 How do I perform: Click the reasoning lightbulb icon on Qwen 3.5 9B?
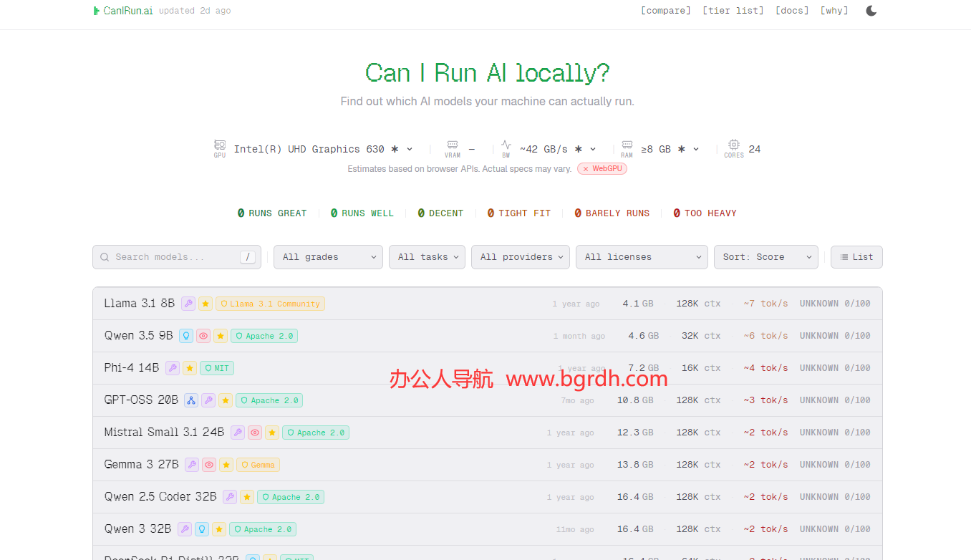186,336
